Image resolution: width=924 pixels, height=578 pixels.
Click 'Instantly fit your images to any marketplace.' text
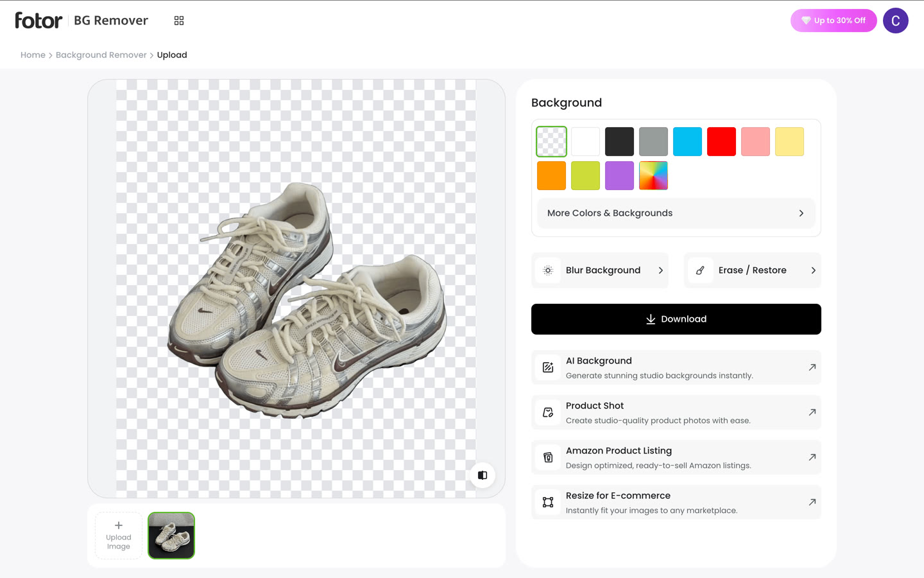[x=652, y=511]
